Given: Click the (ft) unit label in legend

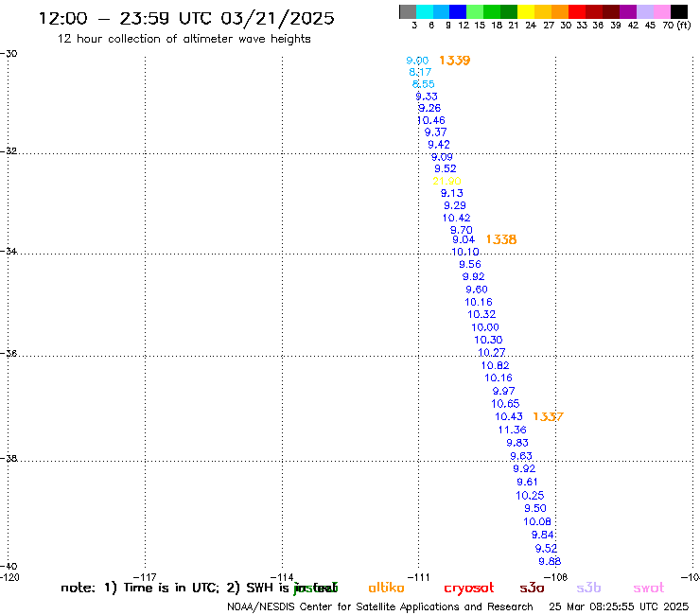Looking at the screenshot, I should point(684,26).
